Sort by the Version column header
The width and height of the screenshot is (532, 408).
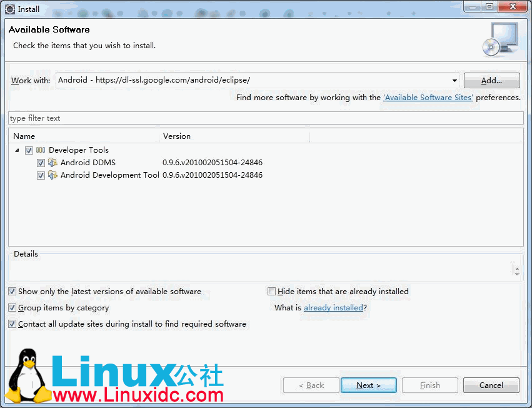(x=234, y=136)
